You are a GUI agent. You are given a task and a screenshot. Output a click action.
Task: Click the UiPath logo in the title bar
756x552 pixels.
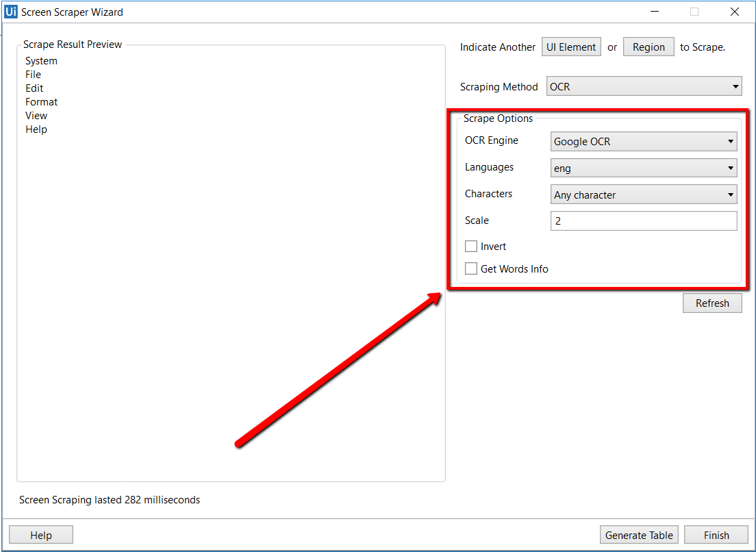[x=10, y=12]
